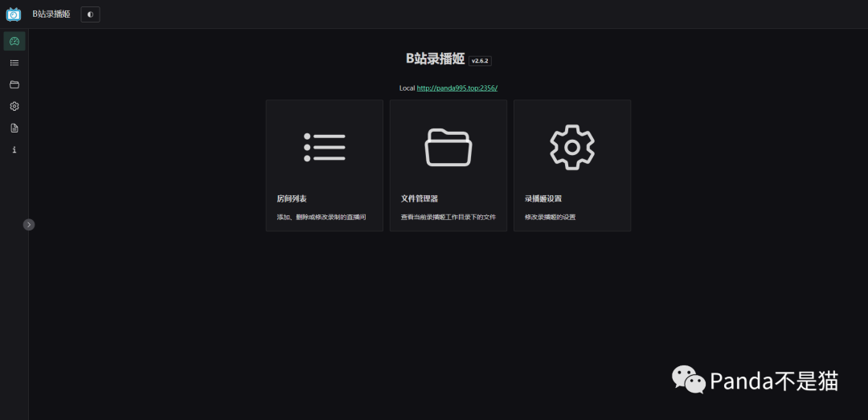868x420 pixels.
Task: Open the http://panda995.top:2356/ link
Action: [457, 88]
